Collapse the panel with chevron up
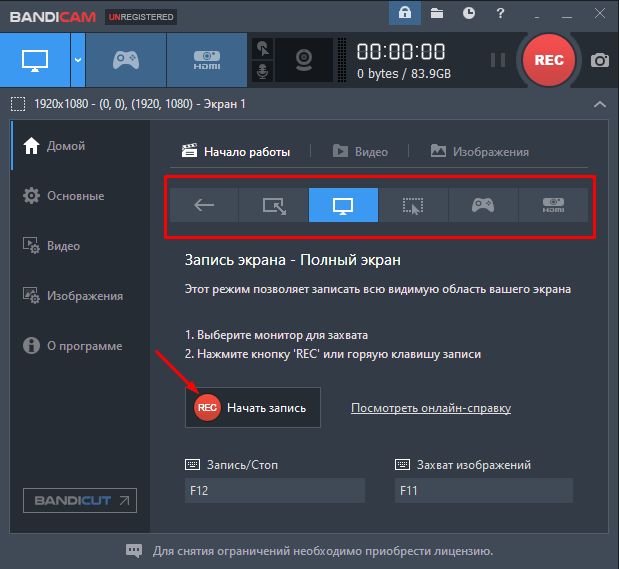 point(600,104)
